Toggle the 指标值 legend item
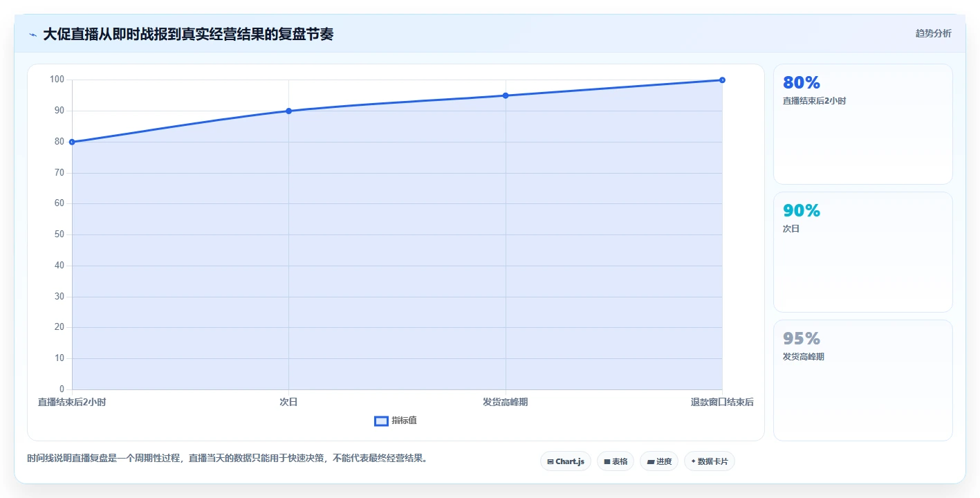This screenshot has height=498, width=980. coord(396,421)
